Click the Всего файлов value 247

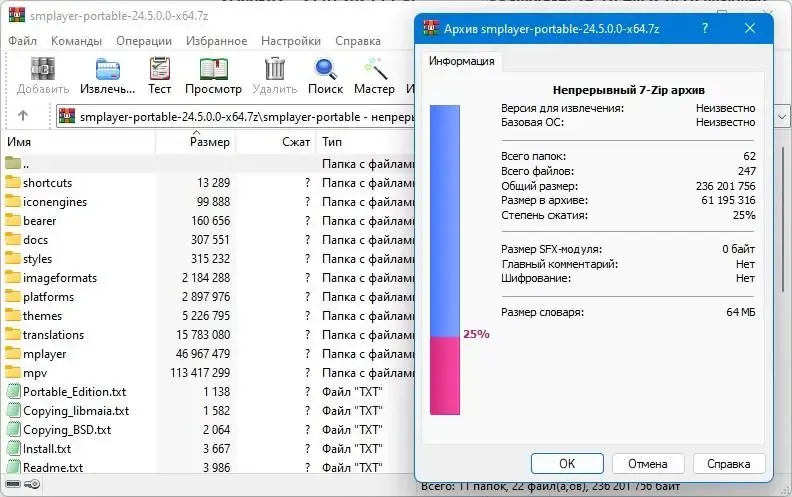(x=747, y=171)
